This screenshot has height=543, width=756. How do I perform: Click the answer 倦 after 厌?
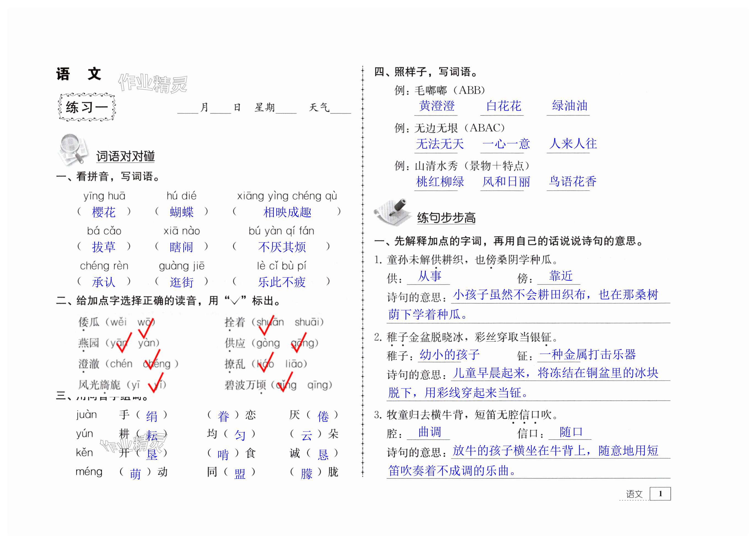(323, 416)
